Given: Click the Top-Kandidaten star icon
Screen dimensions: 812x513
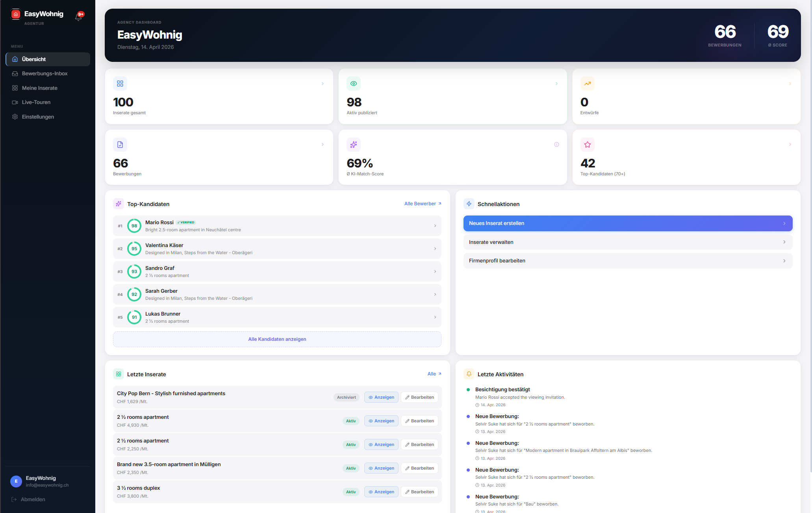Looking at the screenshot, I should 587,145.
